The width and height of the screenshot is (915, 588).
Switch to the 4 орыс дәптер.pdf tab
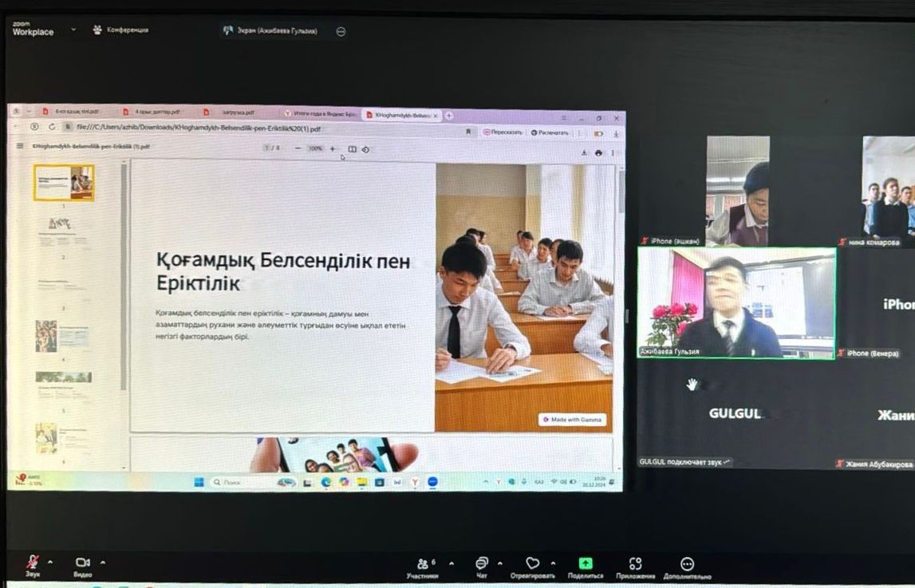(x=152, y=112)
